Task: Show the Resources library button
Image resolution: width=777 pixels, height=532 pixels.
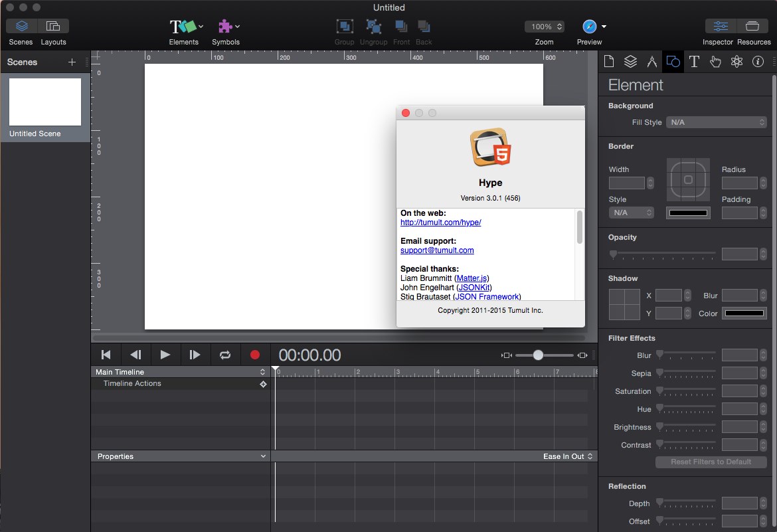Action: click(x=752, y=26)
